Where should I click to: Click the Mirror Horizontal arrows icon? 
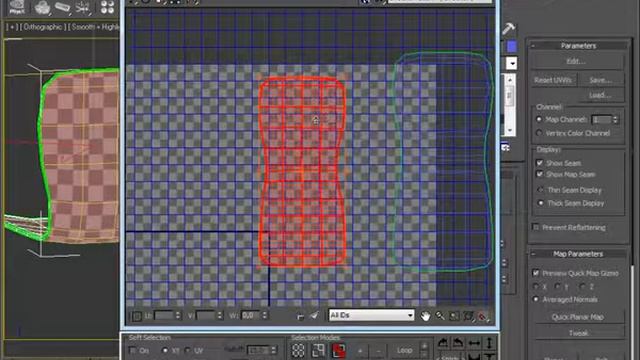[x=473, y=343]
